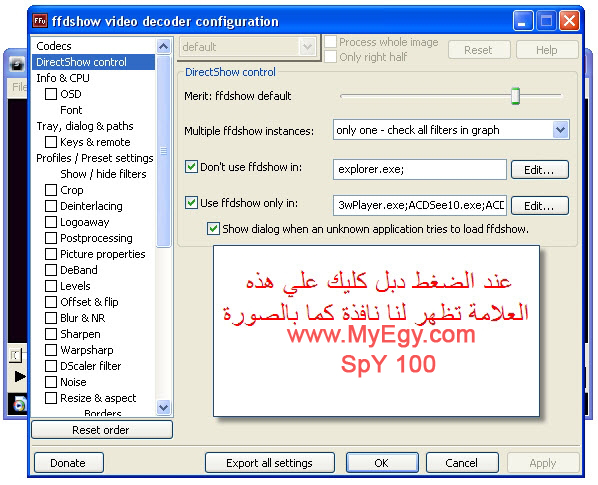Open Multiple ffdshow instances dropdown
Screen dimensions: 598x485
click(x=560, y=130)
